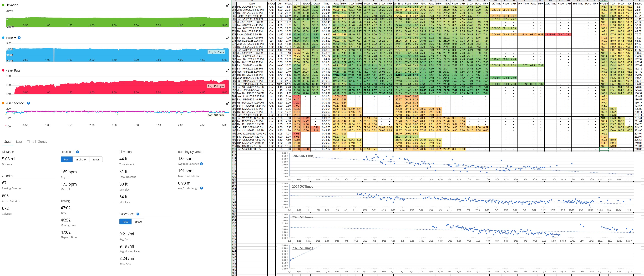Click help icon beside Heart Rate stats heading

point(78,152)
